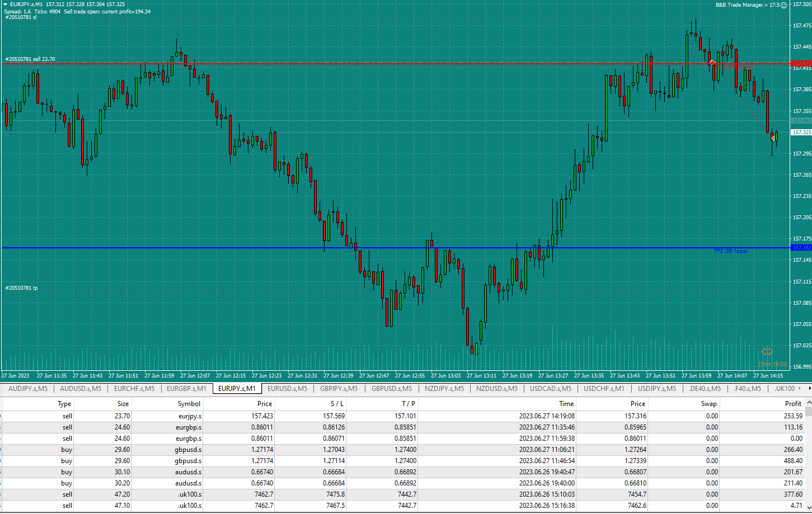Open the GBPUSD.s,M5 chart tab
The image size is (812, 514).
[392, 388]
